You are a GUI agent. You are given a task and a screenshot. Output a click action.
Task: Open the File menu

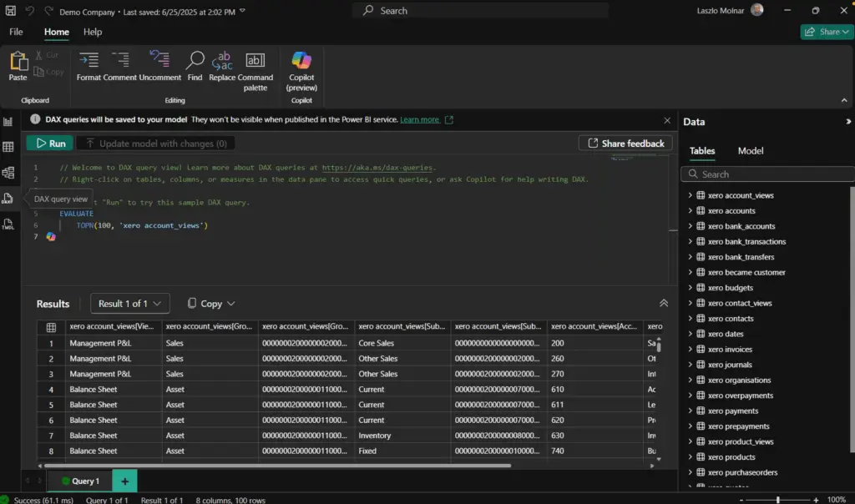pyautogui.click(x=16, y=32)
